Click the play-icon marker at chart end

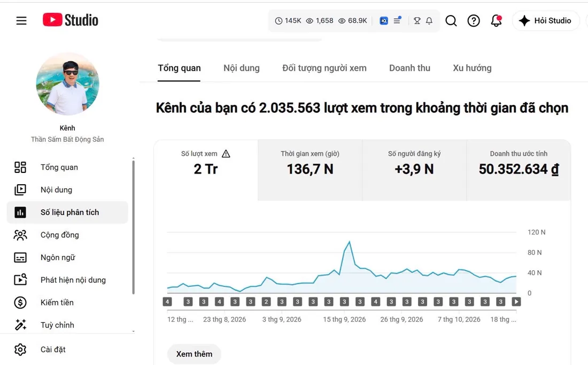516,301
